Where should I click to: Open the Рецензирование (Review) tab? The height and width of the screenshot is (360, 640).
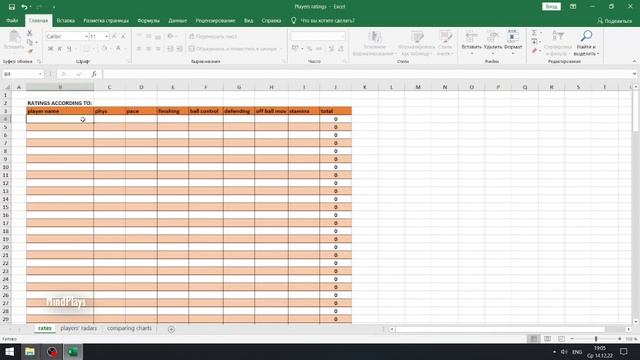pos(215,20)
